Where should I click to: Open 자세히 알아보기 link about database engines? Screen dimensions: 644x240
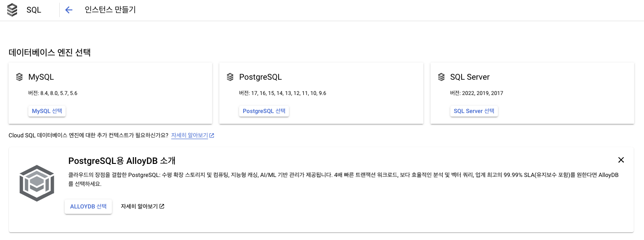[189, 135]
